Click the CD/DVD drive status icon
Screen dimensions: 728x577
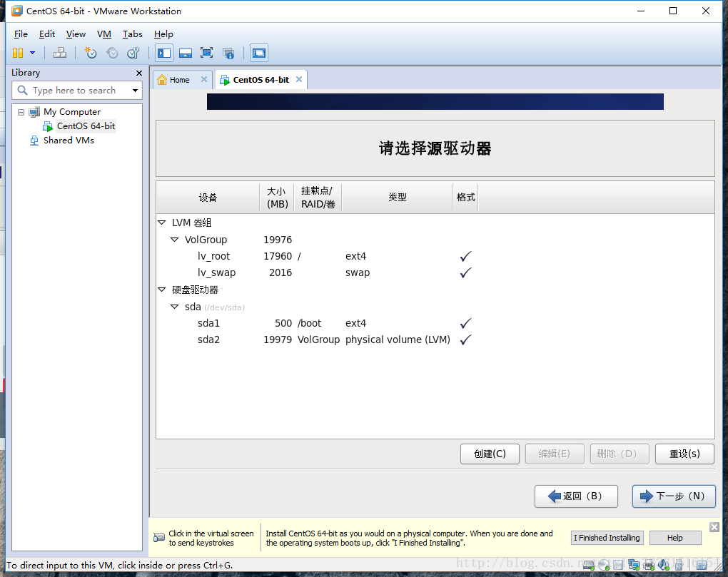pyautogui.click(x=604, y=565)
